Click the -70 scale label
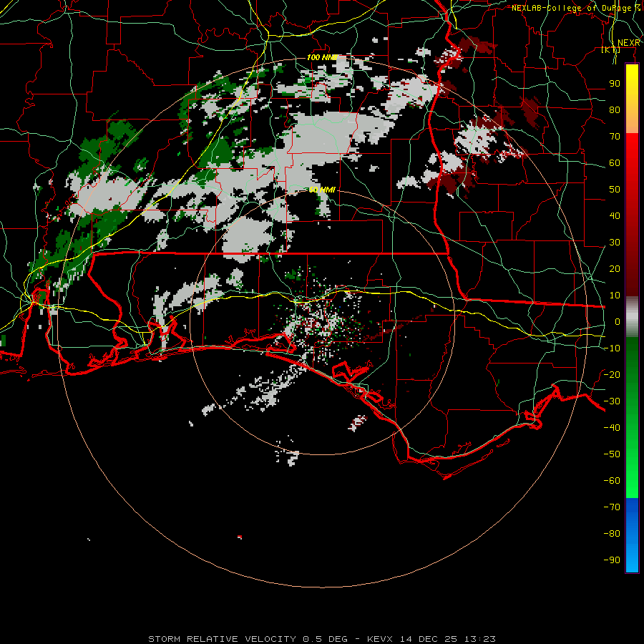The width and height of the screenshot is (644, 644). pyautogui.click(x=612, y=507)
